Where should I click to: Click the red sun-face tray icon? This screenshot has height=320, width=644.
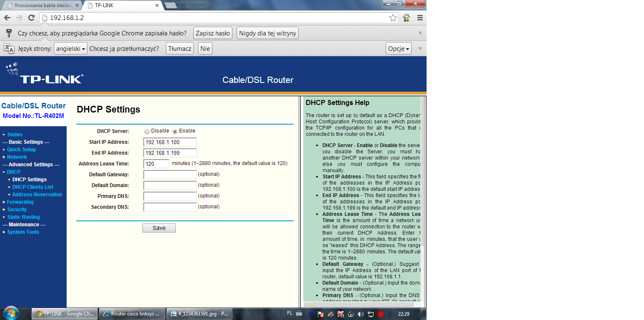380,314
